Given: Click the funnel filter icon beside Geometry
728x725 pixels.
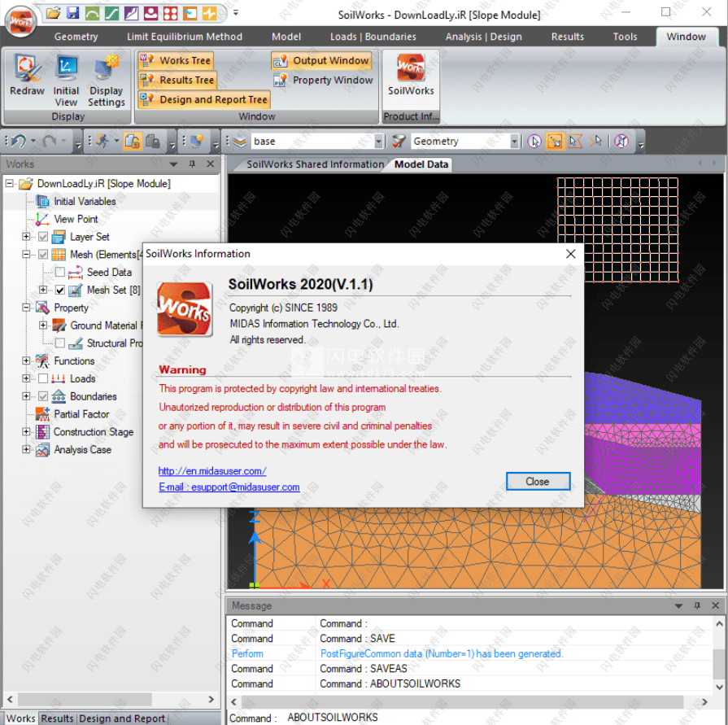Looking at the screenshot, I should click(399, 141).
